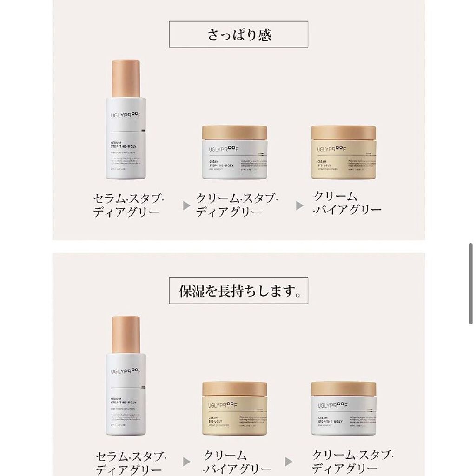Click first gray arrow in top section
Viewport: 476px width, 476px height.
pyautogui.click(x=186, y=205)
